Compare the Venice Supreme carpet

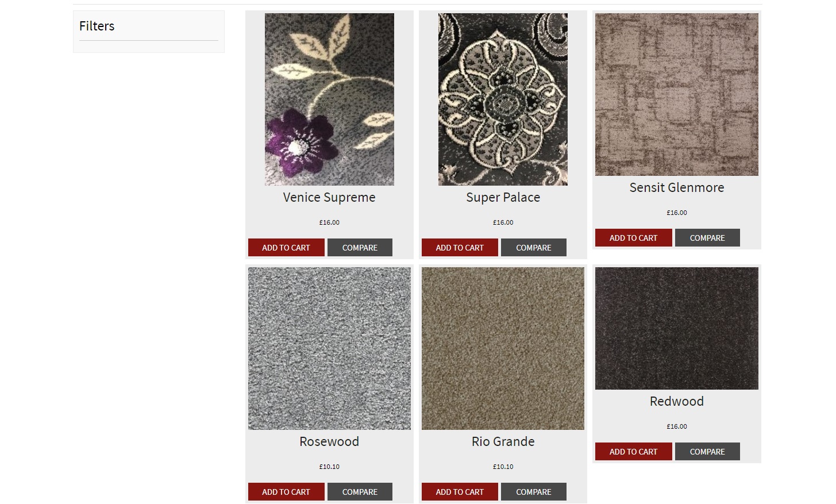coord(360,248)
